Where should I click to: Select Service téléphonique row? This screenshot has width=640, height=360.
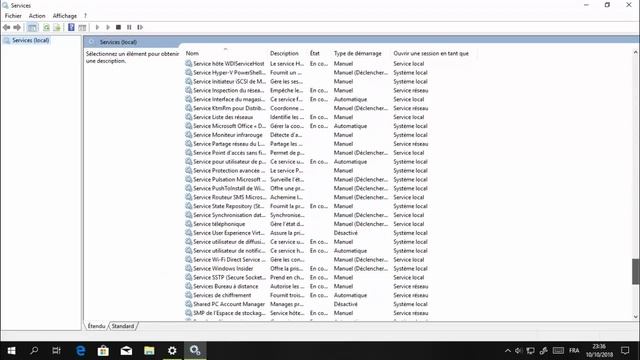point(306,224)
